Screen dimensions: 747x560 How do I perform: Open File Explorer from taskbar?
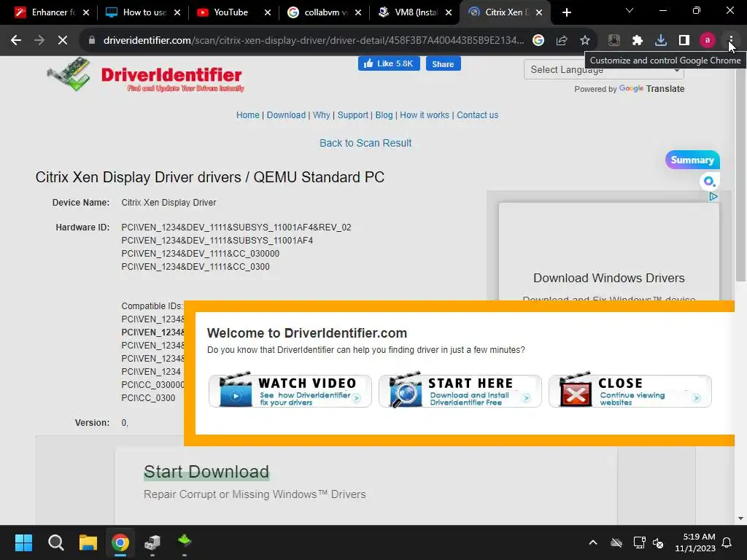pyautogui.click(x=88, y=542)
